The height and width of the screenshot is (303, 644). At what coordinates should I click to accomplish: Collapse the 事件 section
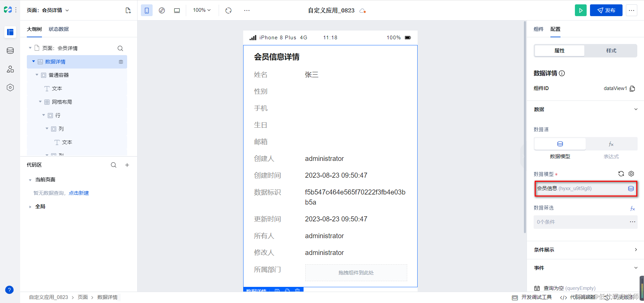(636, 268)
